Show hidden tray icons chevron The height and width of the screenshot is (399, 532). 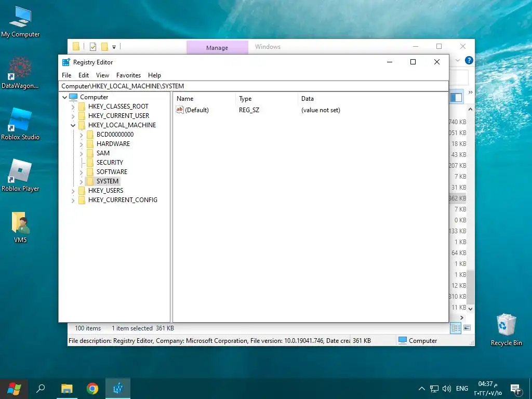point(422,389)
